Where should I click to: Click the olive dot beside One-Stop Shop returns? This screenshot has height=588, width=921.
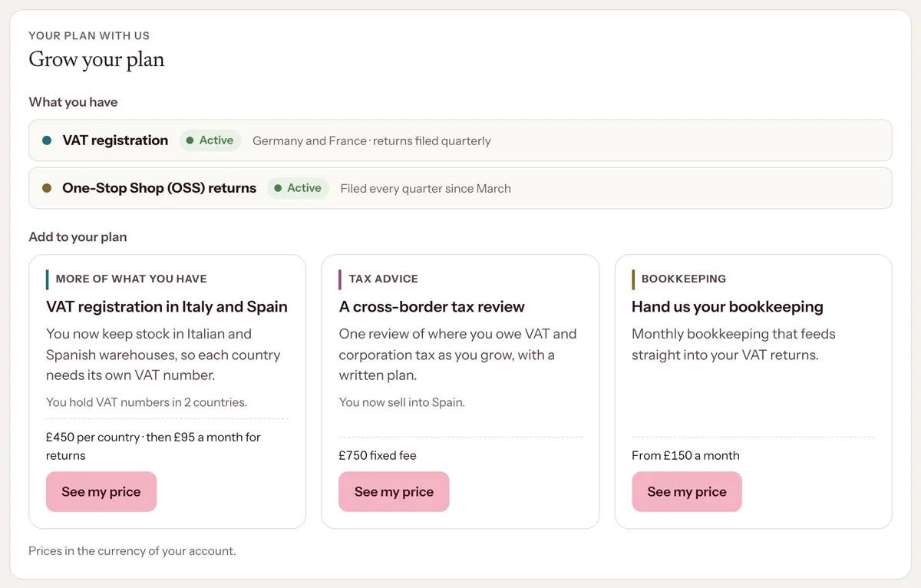click(47, 188)
